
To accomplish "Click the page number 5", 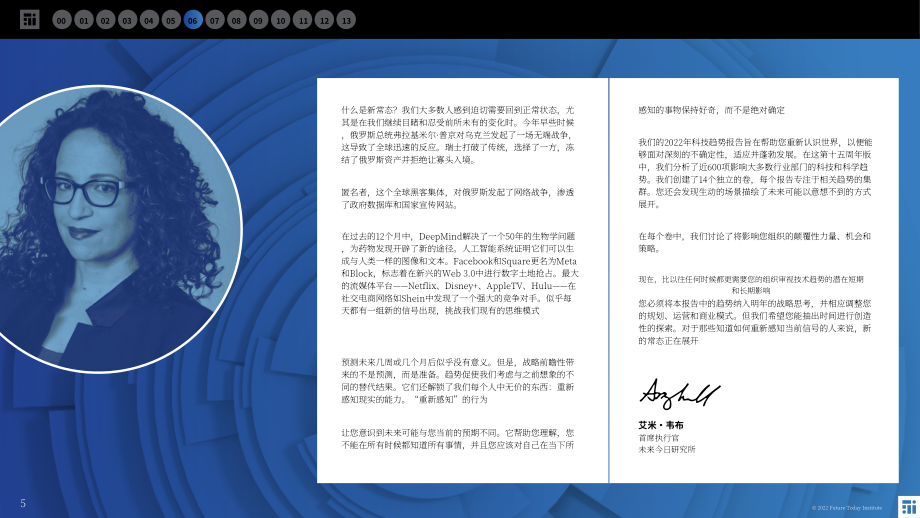I will (x=23, y=503).
